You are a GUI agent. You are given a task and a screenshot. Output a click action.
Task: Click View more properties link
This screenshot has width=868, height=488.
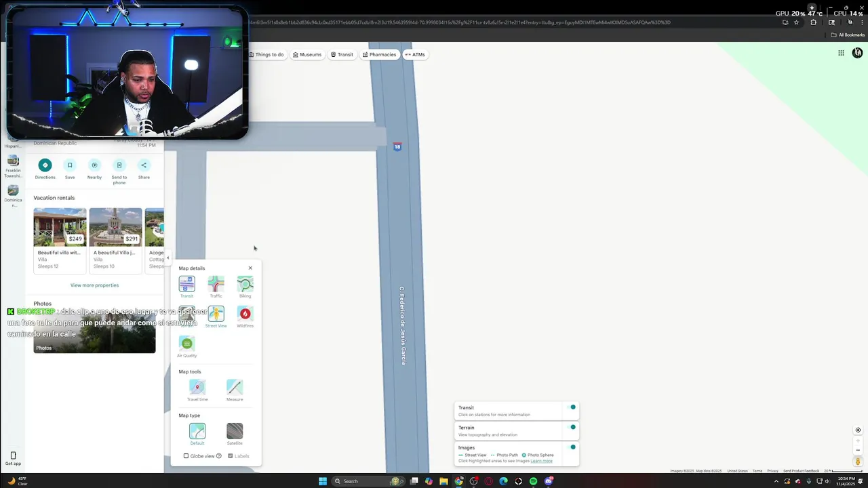94,285
